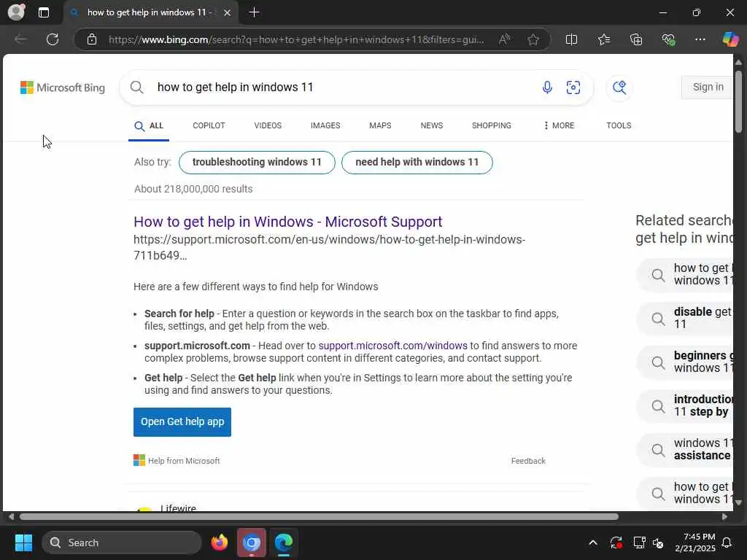Image resolution: width=747 pixels, height=560 pixels.
Task: Refresh the current page
Action: [53, 39]
